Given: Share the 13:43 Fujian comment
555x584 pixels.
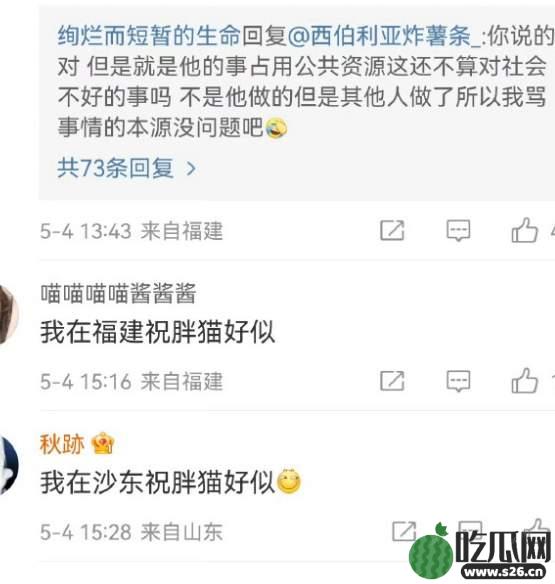Looking at the screenshot, I should [392, 231].
